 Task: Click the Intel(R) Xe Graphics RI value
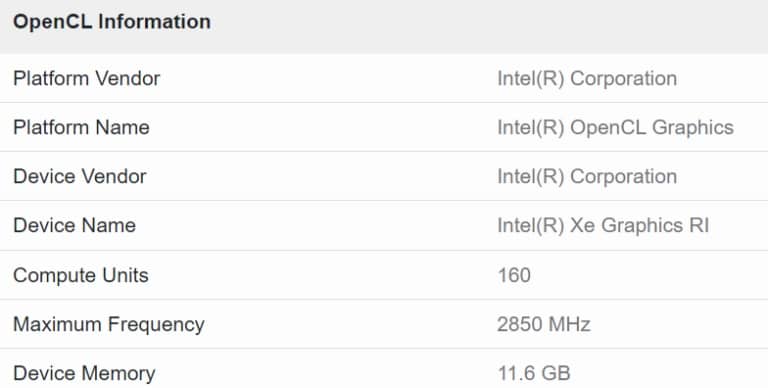click(603, 226)
